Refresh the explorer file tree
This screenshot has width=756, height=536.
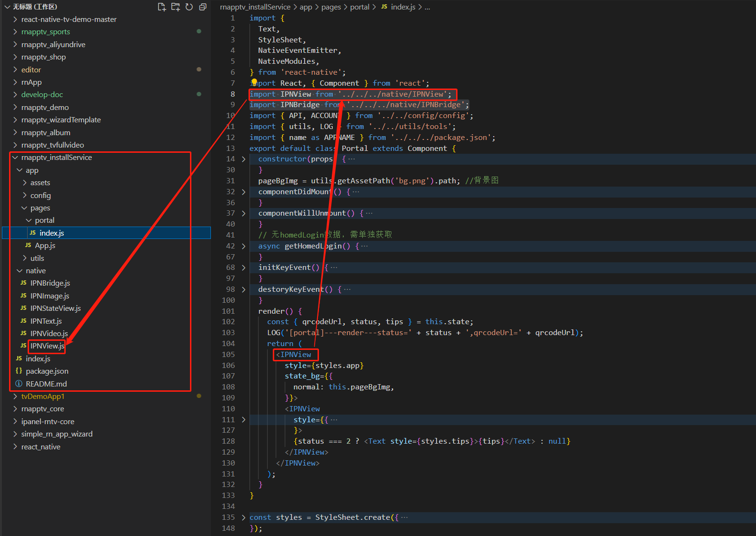click(189, 7)
